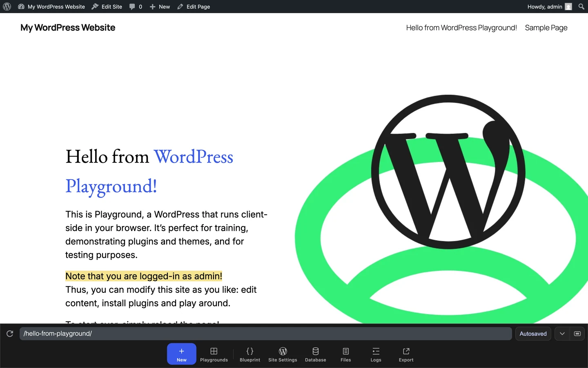
Task: Click the WordPress logo illustration
Action: click(x=448, y=172)
